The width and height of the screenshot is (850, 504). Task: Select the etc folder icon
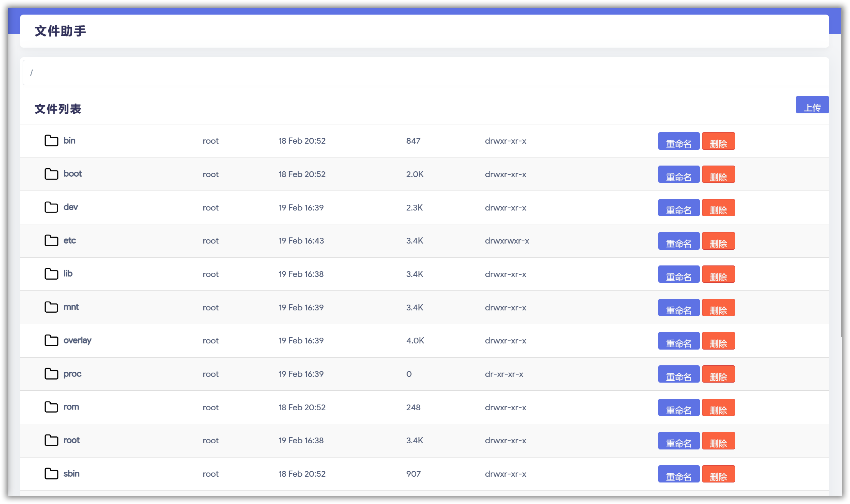(51, 240)
